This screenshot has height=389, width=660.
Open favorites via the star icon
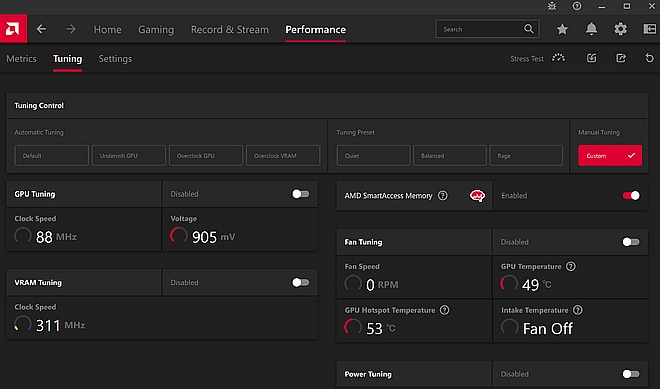[562, 29]
